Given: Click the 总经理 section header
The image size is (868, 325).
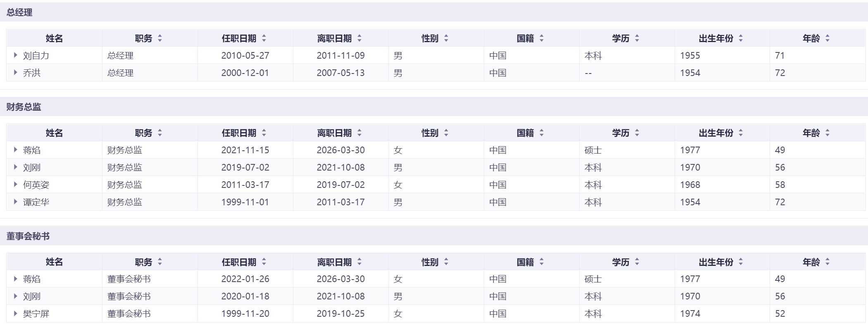Looking at the screenshot, I should [19, 12].
